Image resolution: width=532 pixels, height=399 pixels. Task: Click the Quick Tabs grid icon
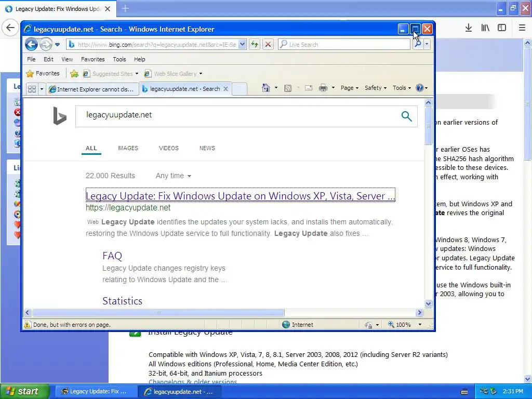[x=32, y=89]
